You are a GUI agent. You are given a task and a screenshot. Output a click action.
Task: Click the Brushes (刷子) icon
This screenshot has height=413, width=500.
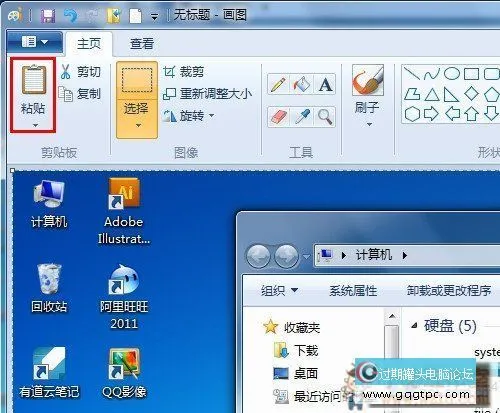[368, 80]
